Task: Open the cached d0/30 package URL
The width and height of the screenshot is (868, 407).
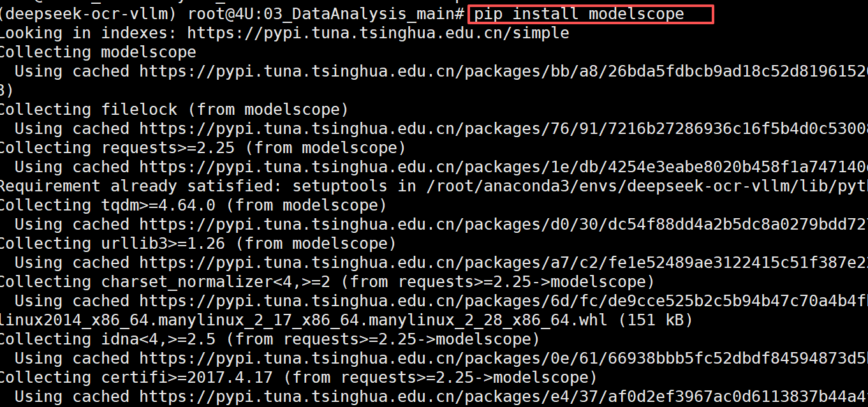Action: (504, 224)
